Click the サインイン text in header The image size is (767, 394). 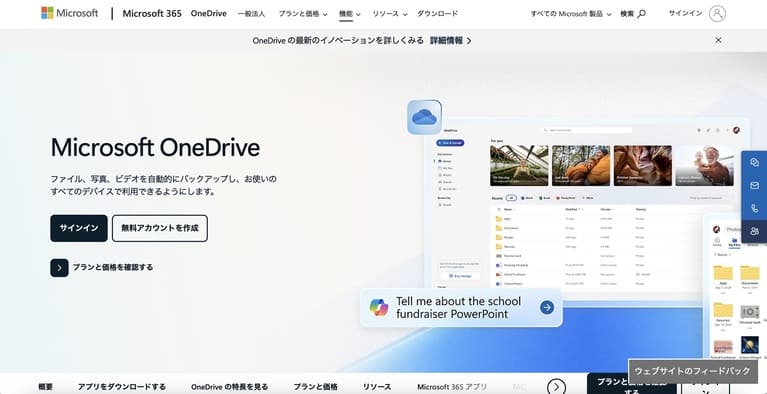pos(685,13)
